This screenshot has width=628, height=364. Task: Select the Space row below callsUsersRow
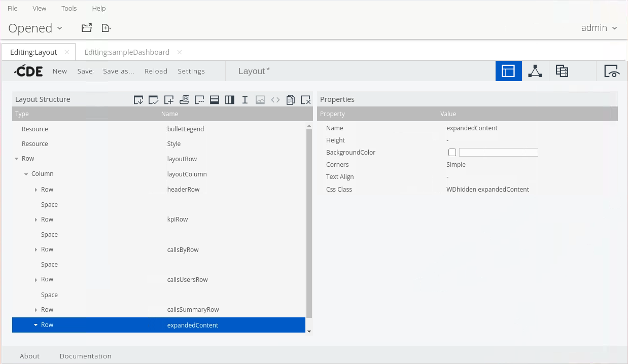click(159, 295)
